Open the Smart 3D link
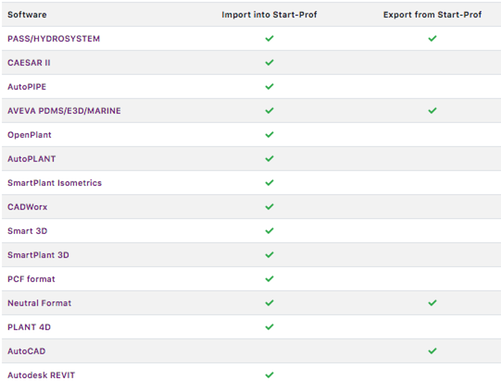The width and height of the screenshot is (501, 392). pyautogui.click(x=27, y=231)
